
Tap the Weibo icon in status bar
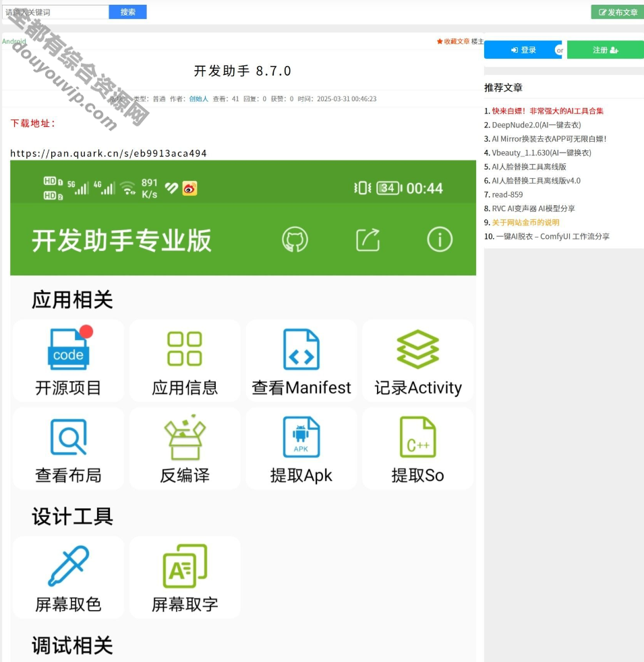[x=189, y=188]
